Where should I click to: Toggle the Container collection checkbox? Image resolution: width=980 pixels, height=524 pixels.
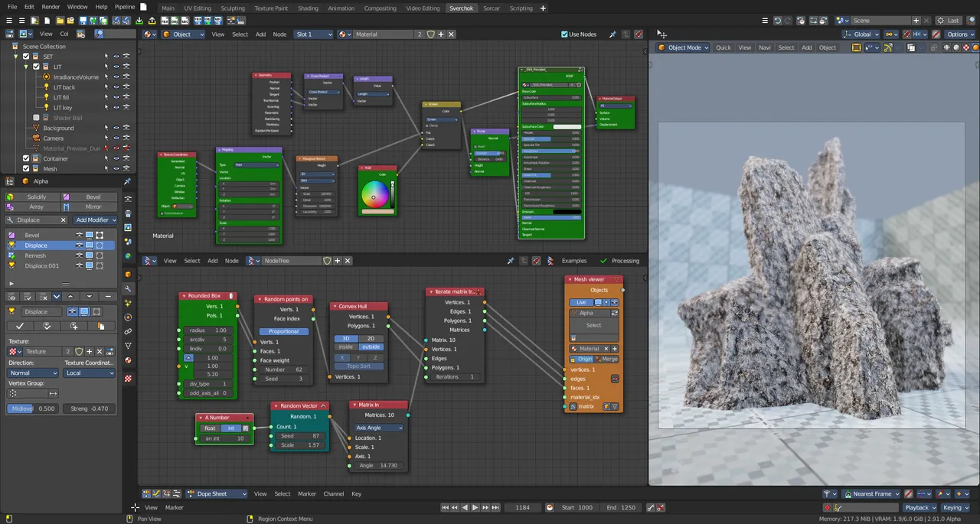[x=26, y=158]
